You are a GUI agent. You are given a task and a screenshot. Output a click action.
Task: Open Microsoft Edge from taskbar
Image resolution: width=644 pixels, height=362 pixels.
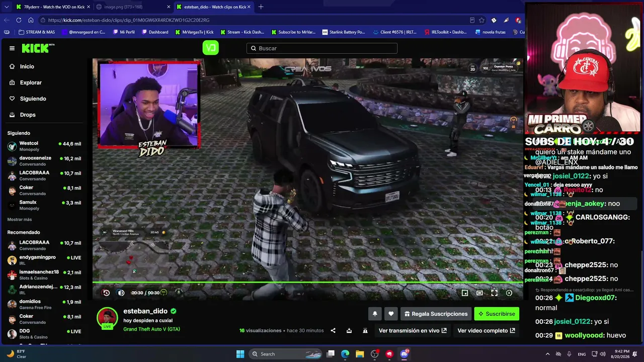[x=345, y=354]
